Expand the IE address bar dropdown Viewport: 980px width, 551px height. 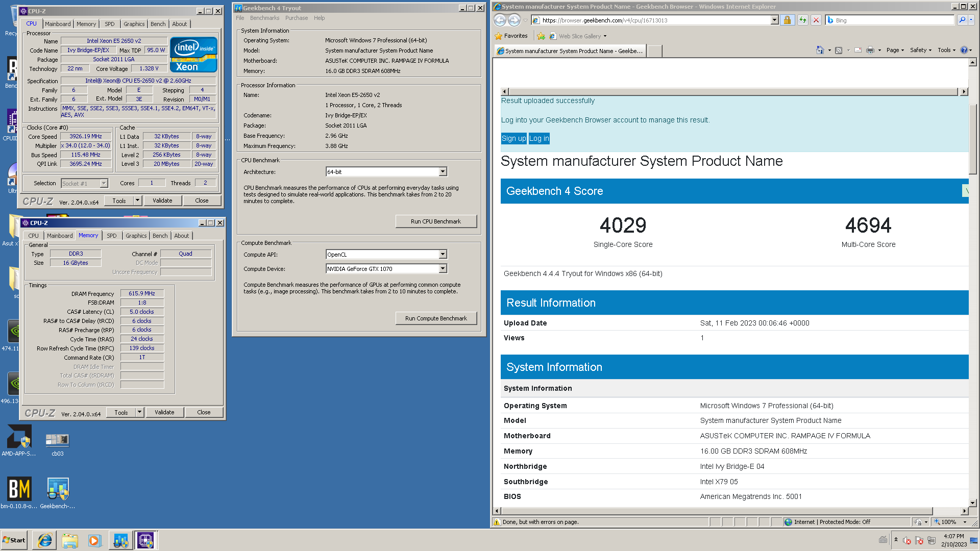774,20
